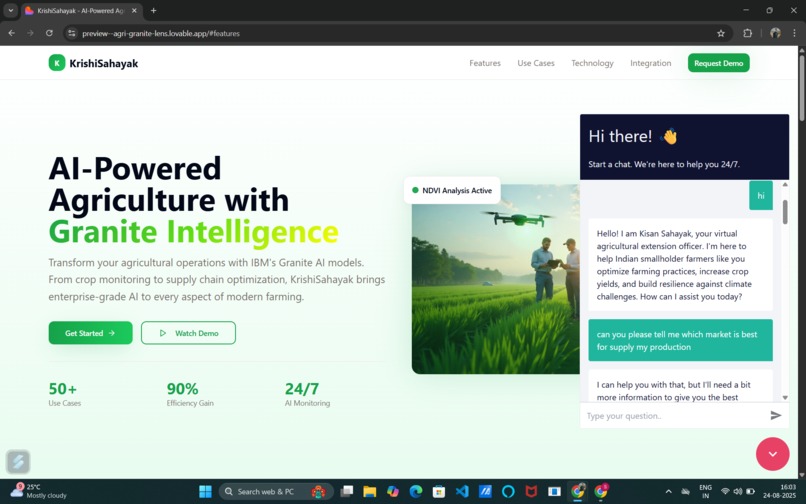Focus the Type your question input

point(674,416)
